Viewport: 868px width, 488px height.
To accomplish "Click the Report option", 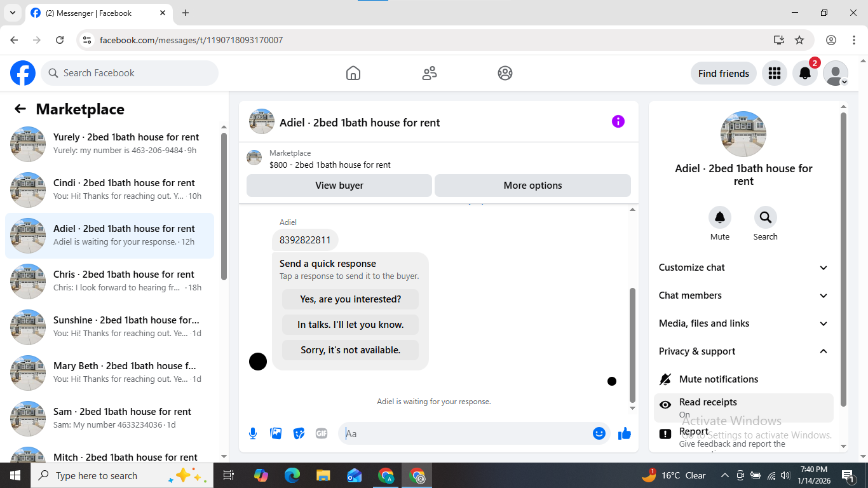I will pos(743,438).
